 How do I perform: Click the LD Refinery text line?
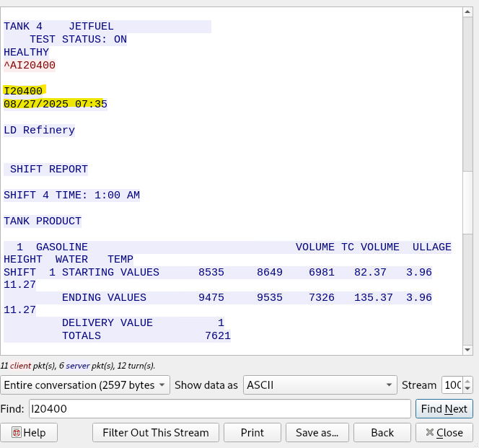(39, 131)
